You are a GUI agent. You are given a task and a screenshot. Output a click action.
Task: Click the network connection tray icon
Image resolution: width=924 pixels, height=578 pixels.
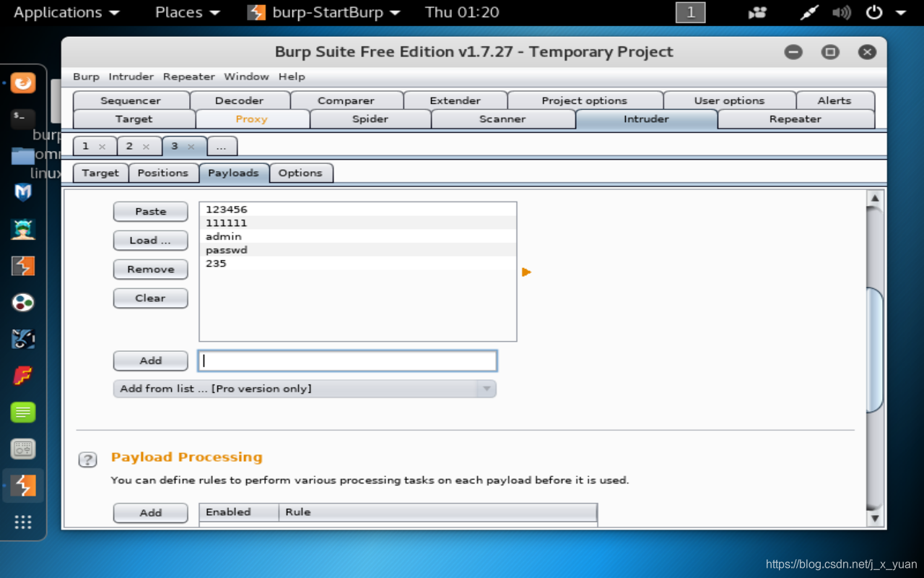tap(809, 12)
